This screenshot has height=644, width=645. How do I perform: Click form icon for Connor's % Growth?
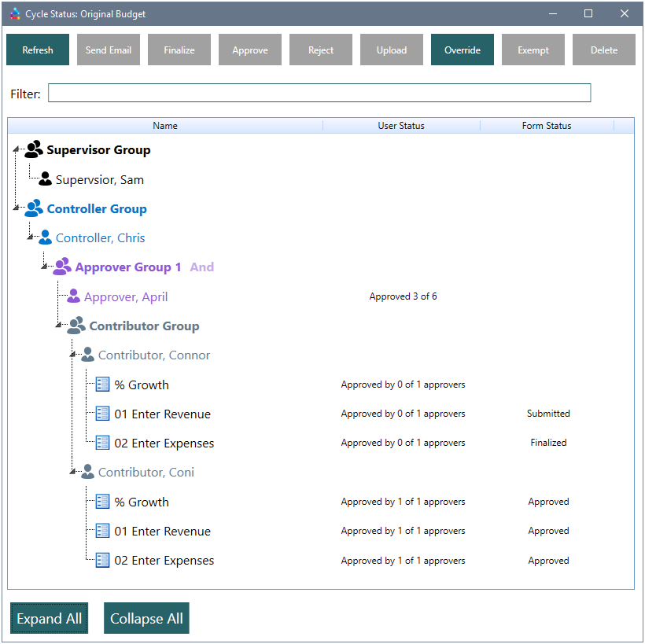[102, 385]
